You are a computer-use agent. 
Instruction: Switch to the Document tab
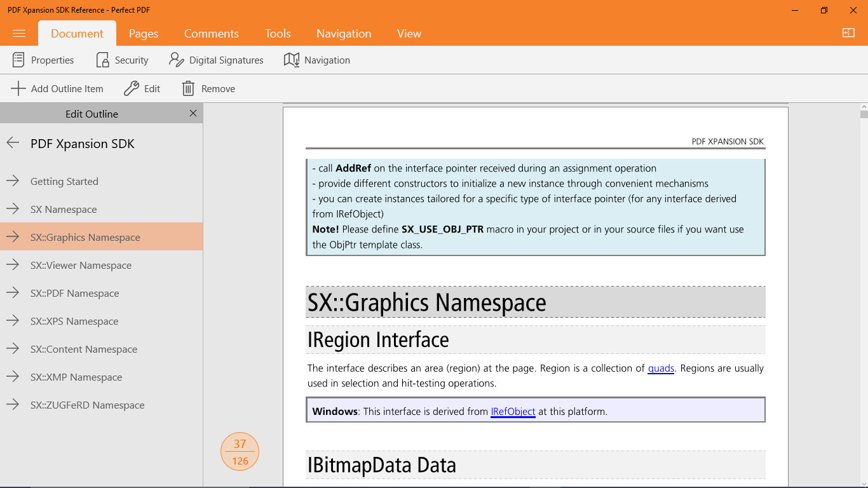[x=77, y=34]
